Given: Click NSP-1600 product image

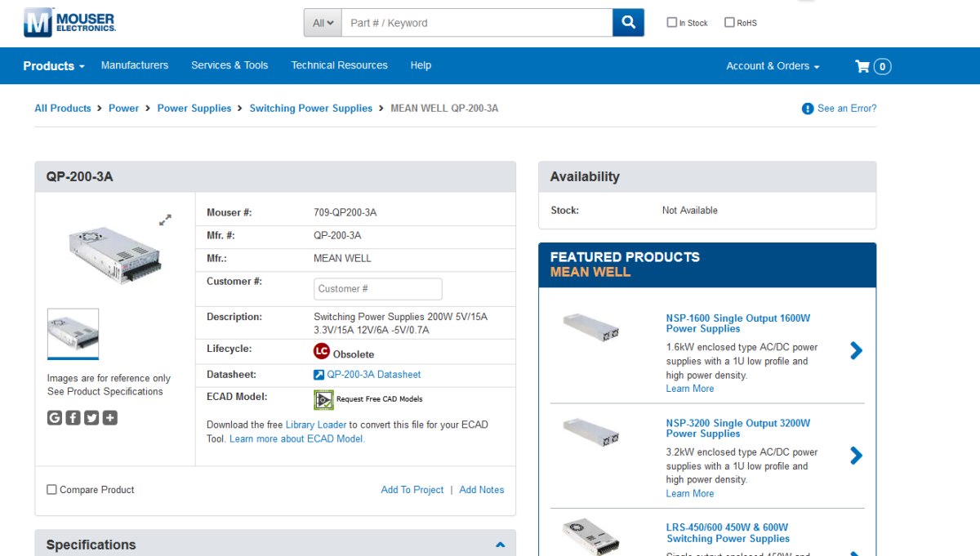Looking at the screenshot, I should (591, 326).
